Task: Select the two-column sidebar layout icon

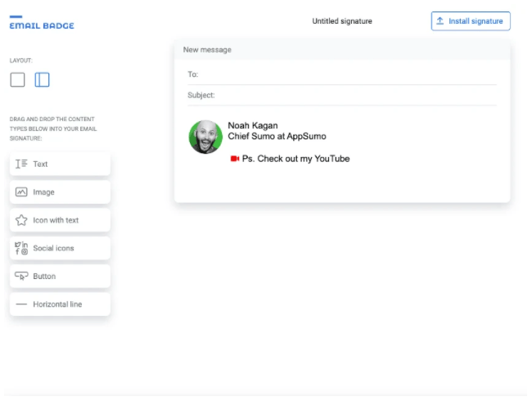Action: pyautogui.click(x=42, y=79)
